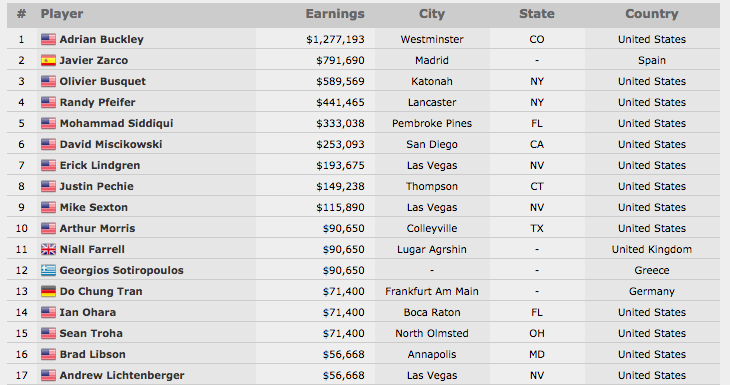Open Randy Pfeifer's player link

97,102
